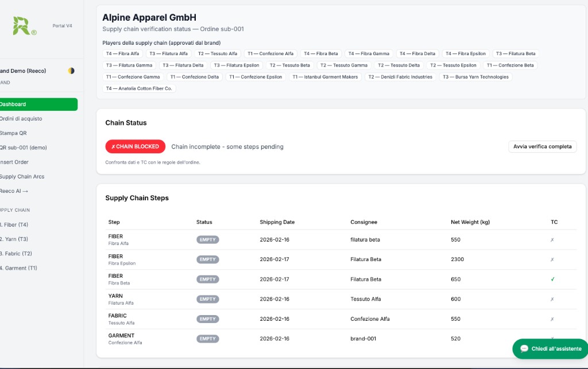This screenshot has width=588, height=369.
Task: Click the chat bubble icon in assistant button
Action: [524, 349]
